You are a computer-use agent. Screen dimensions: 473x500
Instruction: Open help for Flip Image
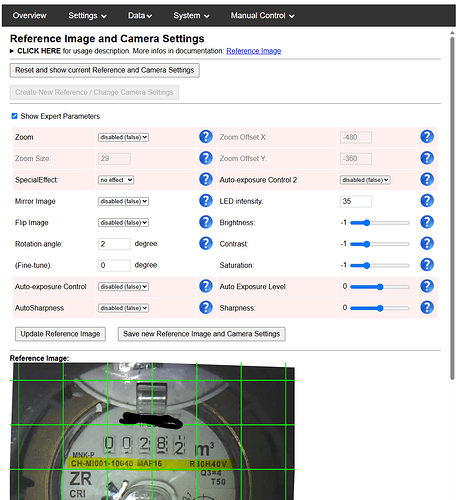(x=206, y=222)
